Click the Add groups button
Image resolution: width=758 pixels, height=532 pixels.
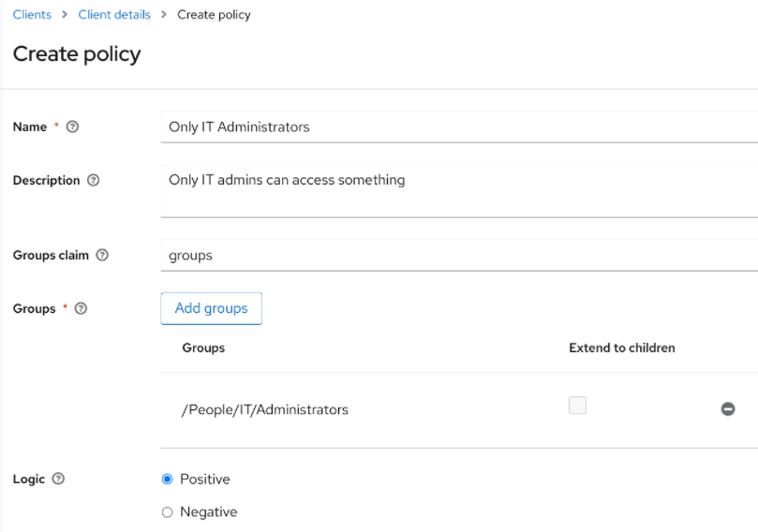211,308
